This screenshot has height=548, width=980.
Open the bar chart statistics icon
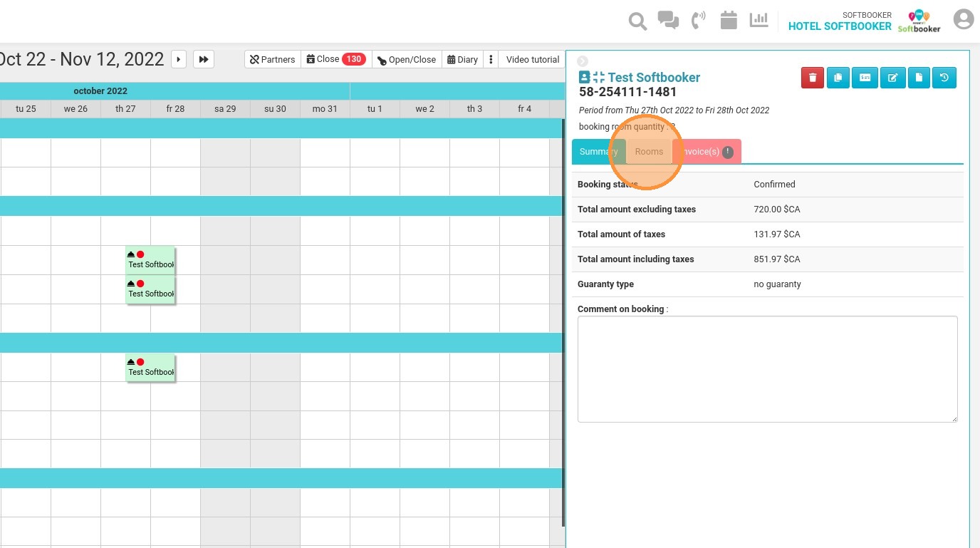pos(759,20)
